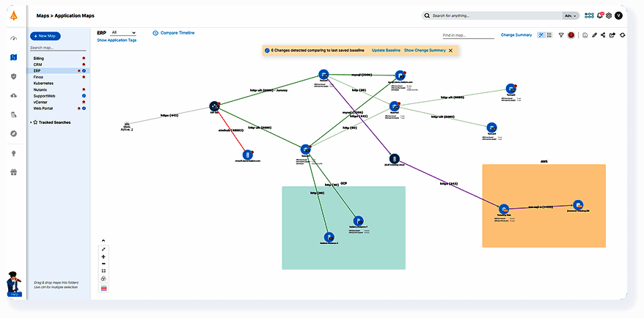Open the compass discovery icon in sidebar
This screenshot has width=644, height=318.
point(13,134)
